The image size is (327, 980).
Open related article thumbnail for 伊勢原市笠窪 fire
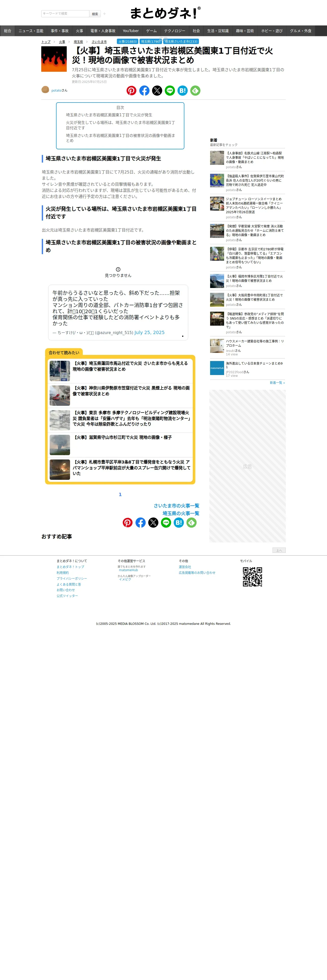pyautogui.click(x=60, y=396)
